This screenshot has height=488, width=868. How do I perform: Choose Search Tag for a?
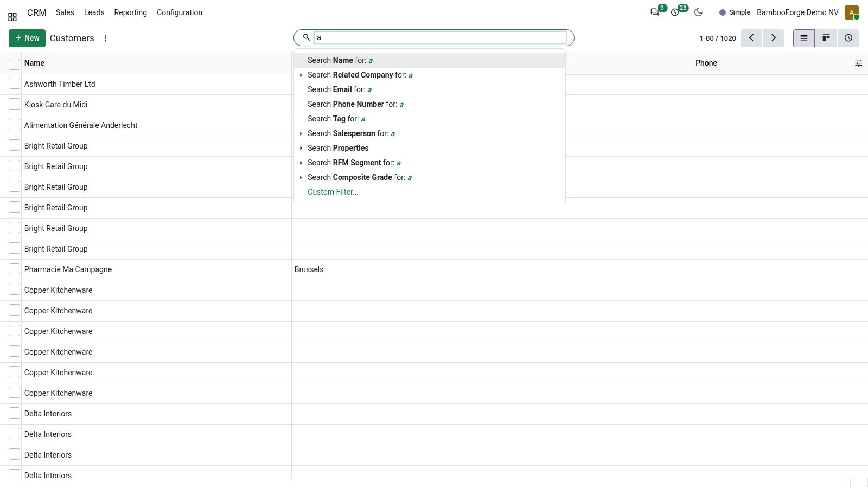pyautogui.click(x=430, y=119)
